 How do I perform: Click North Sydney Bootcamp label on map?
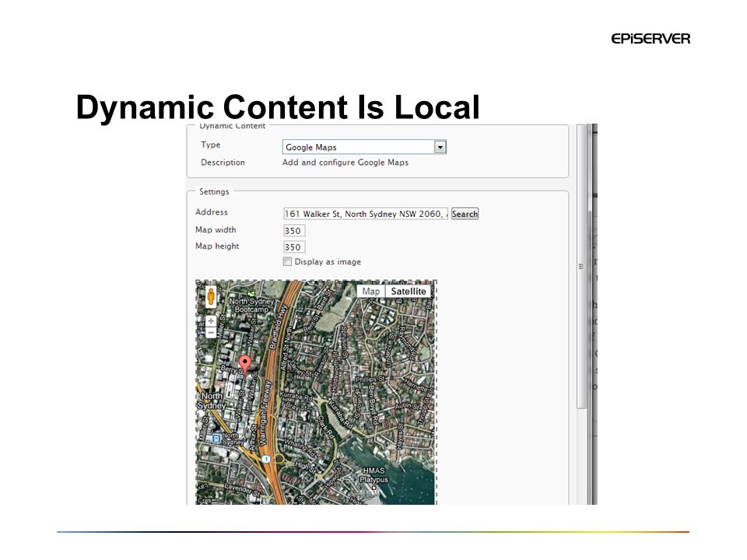coord(251,305)
